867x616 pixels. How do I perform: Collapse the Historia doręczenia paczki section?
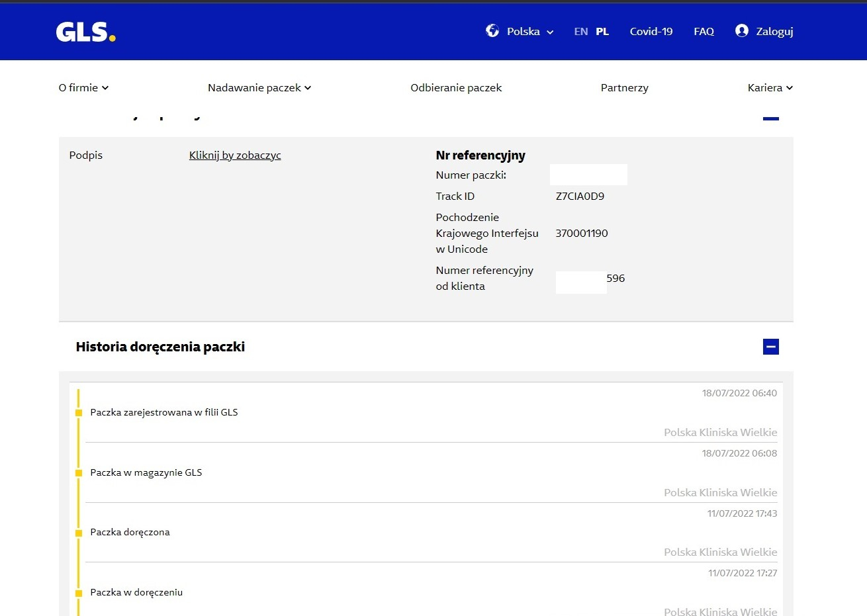(x=771, y=347)
